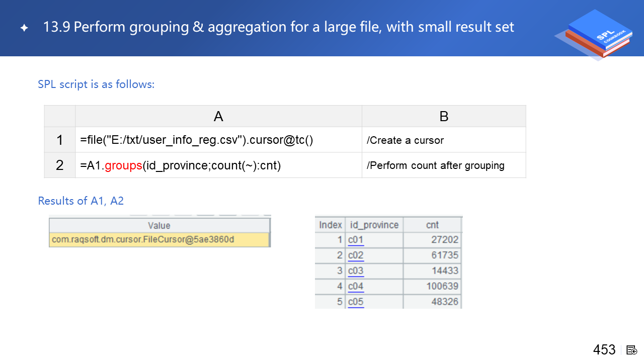Select the cell with the cursor@tc() formula

point(218,140)
